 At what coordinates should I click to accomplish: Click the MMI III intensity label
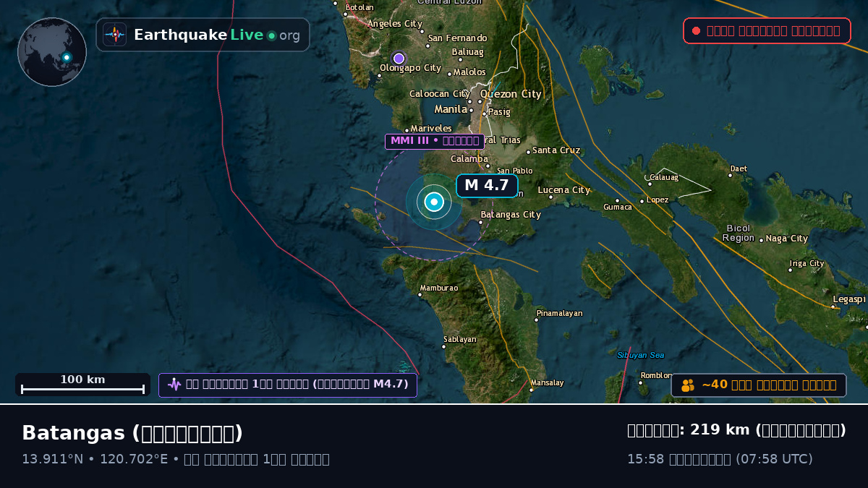[434, 141]
